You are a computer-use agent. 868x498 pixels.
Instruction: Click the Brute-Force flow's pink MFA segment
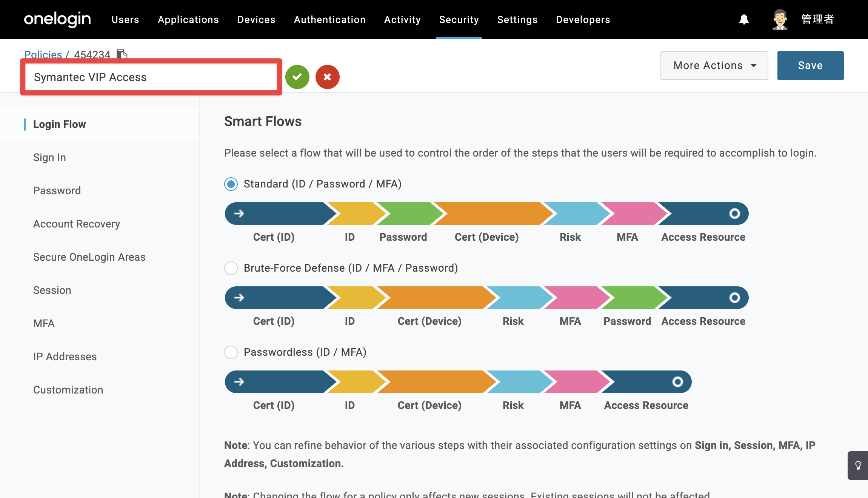pyautogui.click(x=577, y=298)
